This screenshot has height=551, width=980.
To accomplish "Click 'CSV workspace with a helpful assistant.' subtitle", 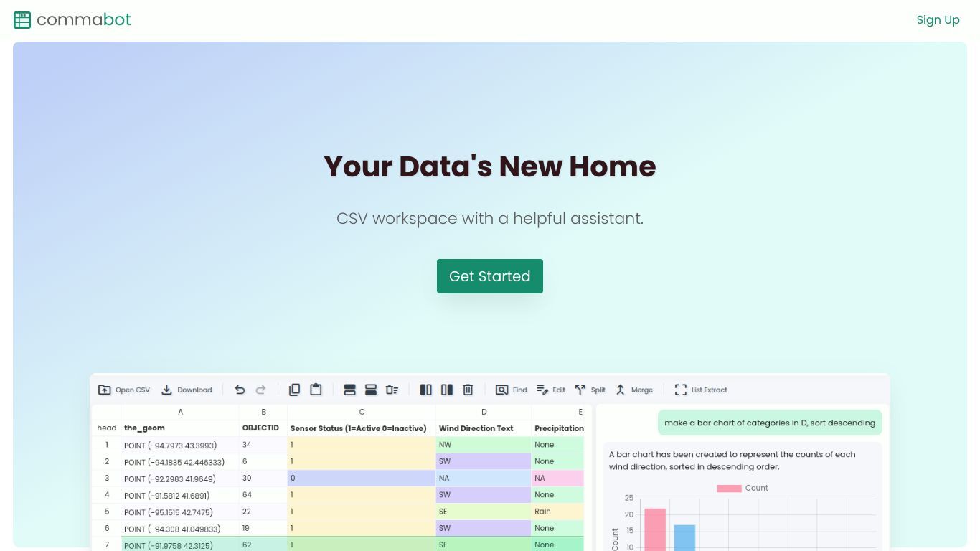I will pos(490,218).
